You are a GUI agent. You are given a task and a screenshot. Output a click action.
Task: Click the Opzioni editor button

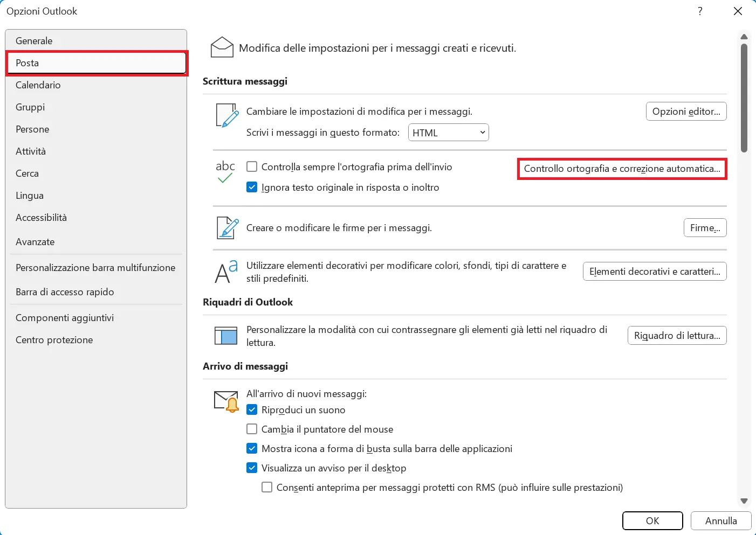[x=686, y=112]
